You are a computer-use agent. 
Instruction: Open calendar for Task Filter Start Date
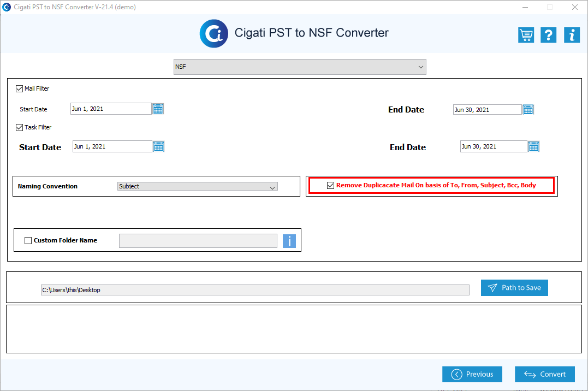click(x=159, y=146)
